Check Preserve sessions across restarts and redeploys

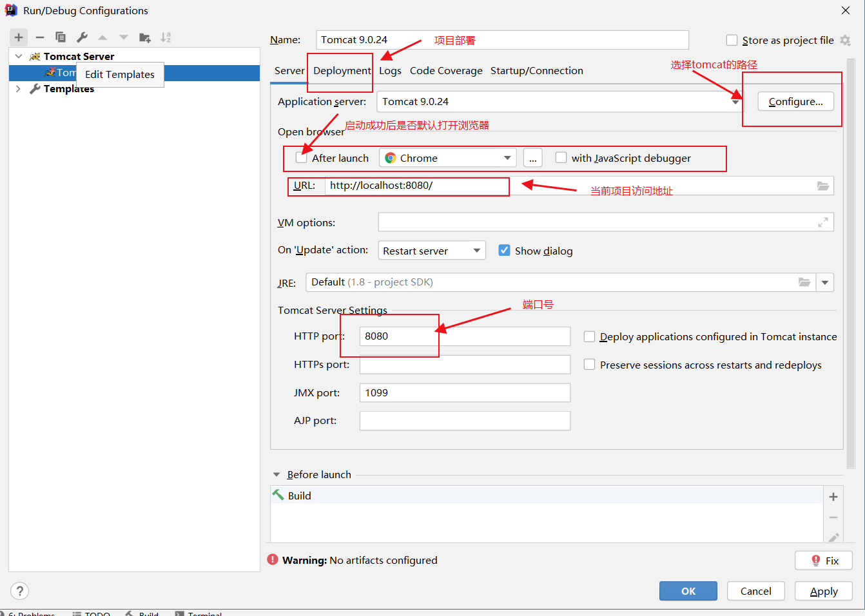(x=589, y=365)
